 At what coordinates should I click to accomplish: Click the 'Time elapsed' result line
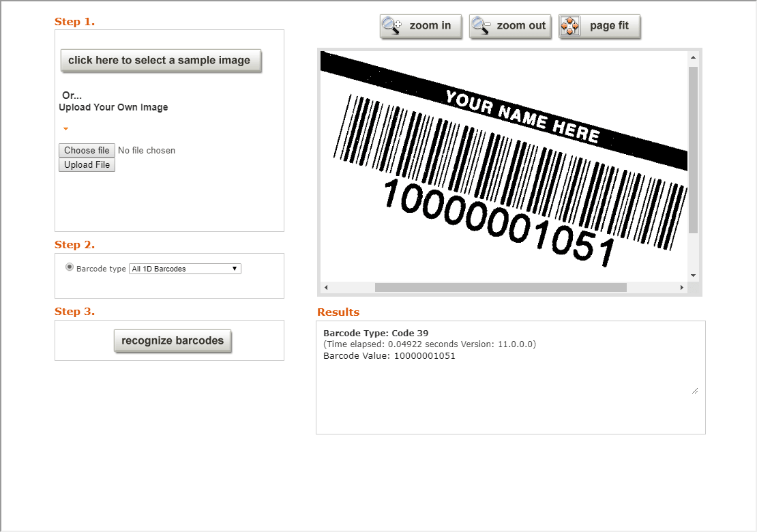pyautogui.click(x=430, y=344)
